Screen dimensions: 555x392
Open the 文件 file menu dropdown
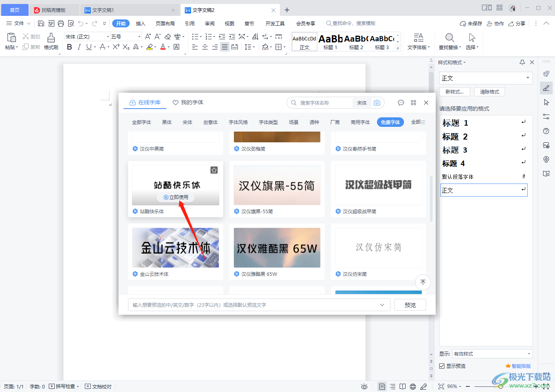18,23
